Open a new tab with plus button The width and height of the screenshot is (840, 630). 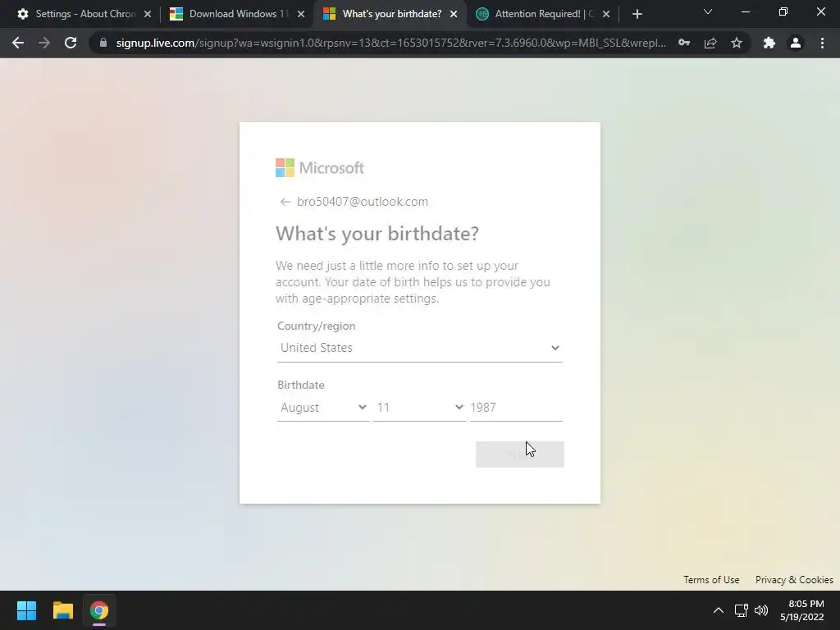pos(637,14)
